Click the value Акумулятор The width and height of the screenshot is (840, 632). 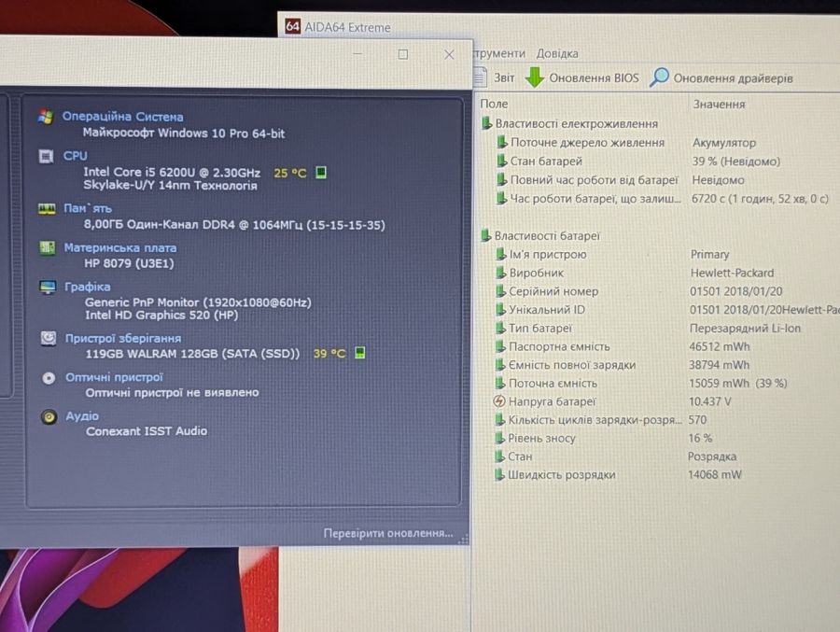pyautogui.click(x=723, y=143)
